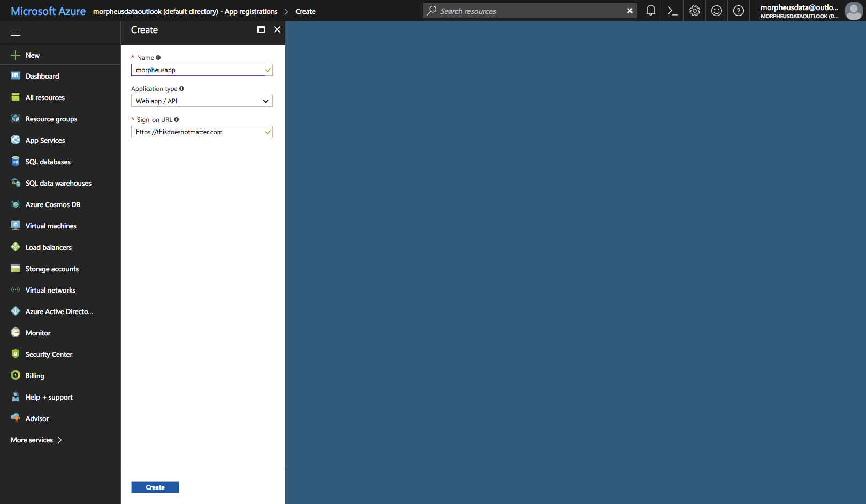Viewport: 866px width, 504px height.
Task: Select SQL databases menu label
Action: (x=48, y=162)
